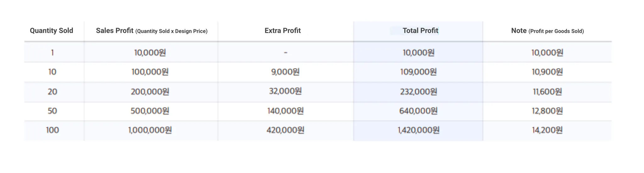Click the 32,000원 extra profit cell
Viewport: 644px width, 173px height.
[x=285, y=91]
